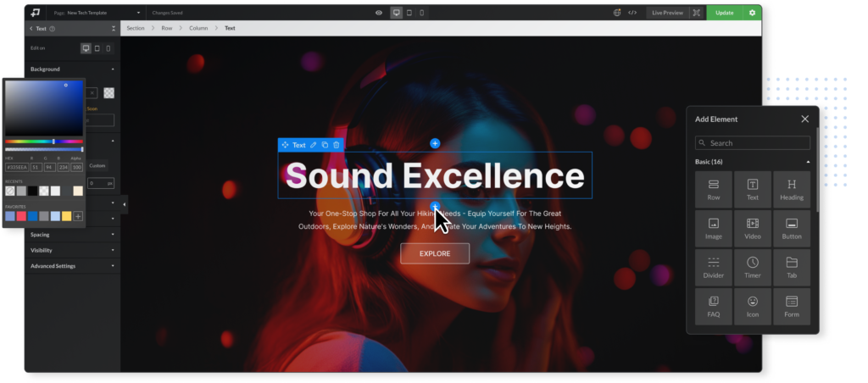This screenshot has width=868, height=383.
Task: Add a favorite color with plus
Action: (x=78, y=216)
